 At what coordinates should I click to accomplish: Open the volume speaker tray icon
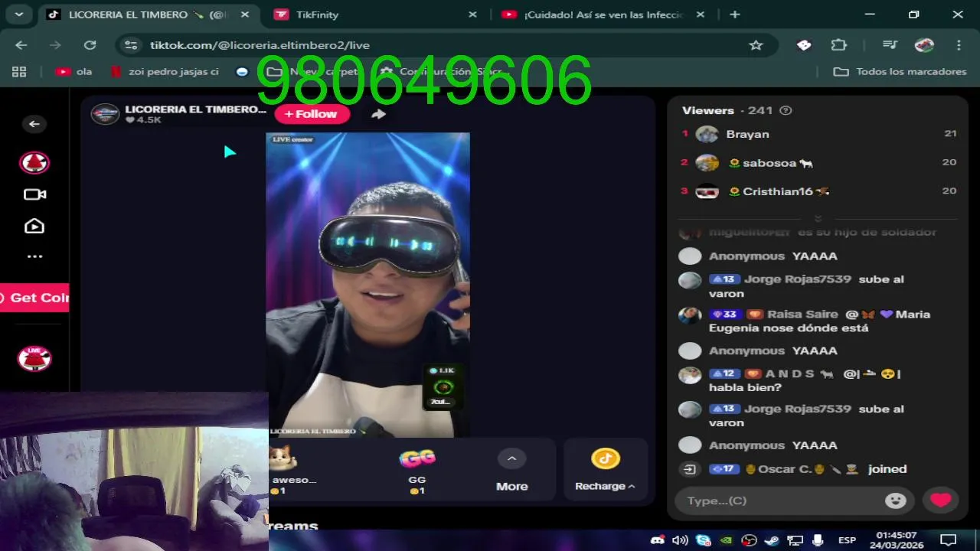(680, 540)
